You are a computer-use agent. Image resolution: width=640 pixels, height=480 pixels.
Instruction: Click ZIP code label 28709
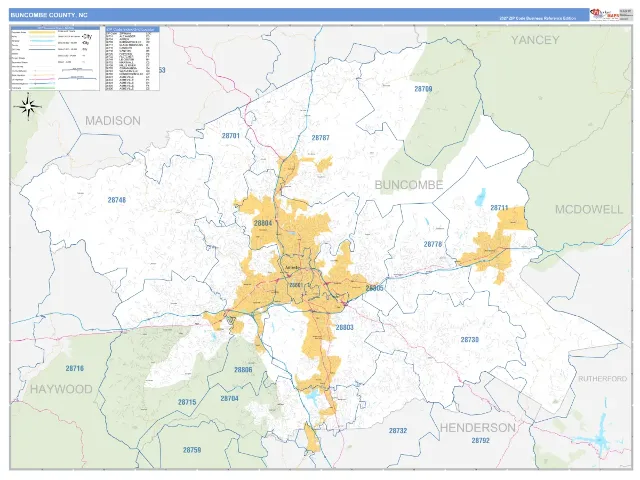coord(423,89)
